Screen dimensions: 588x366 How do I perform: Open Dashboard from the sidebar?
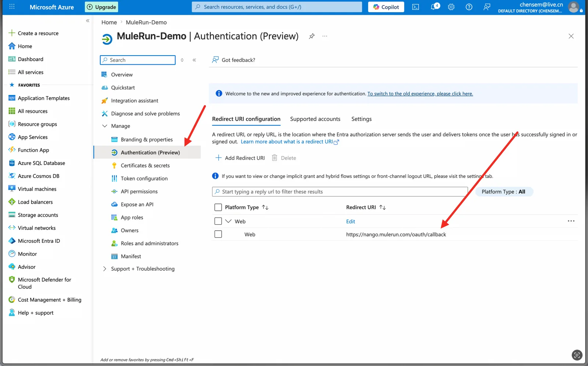(x=31, y=59)
